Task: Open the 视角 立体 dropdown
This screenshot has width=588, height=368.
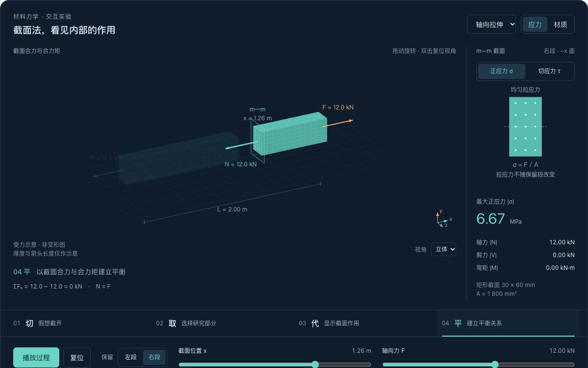Action: [x=443, y=249]
